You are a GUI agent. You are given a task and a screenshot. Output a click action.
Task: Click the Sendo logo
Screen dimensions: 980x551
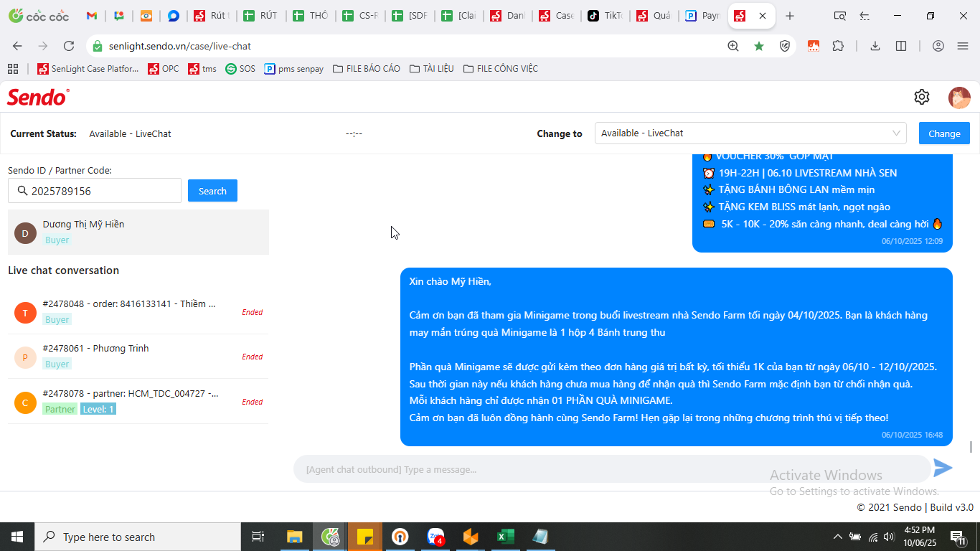(x=38, y=97)
